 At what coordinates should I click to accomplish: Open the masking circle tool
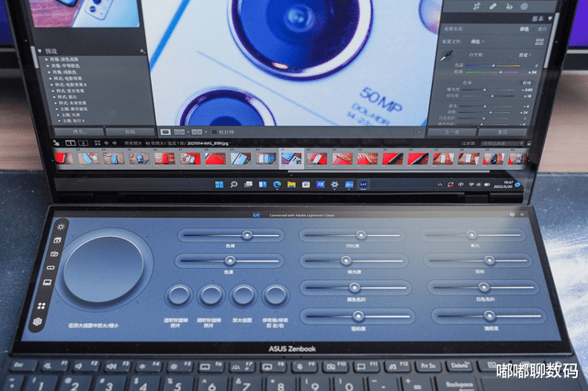pos(525,6)
